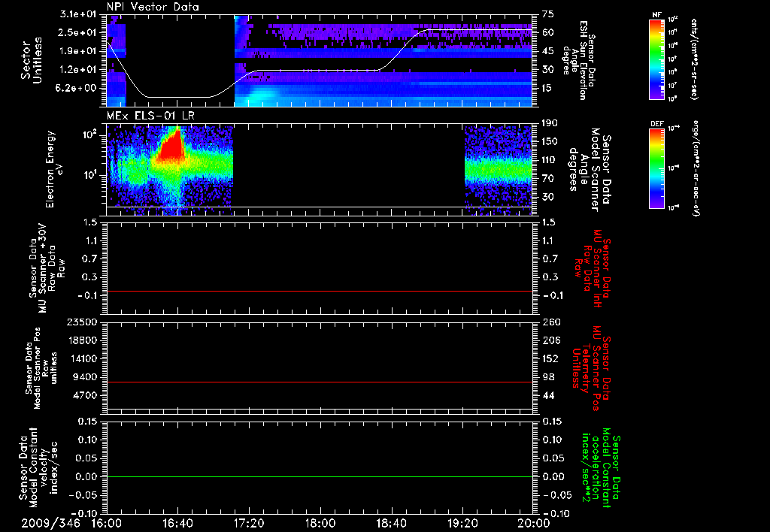Click the 'ergs/(cm**2-sr-sec-eV)' units label
This screenshot has height=532, width=770.
[696, 168]
